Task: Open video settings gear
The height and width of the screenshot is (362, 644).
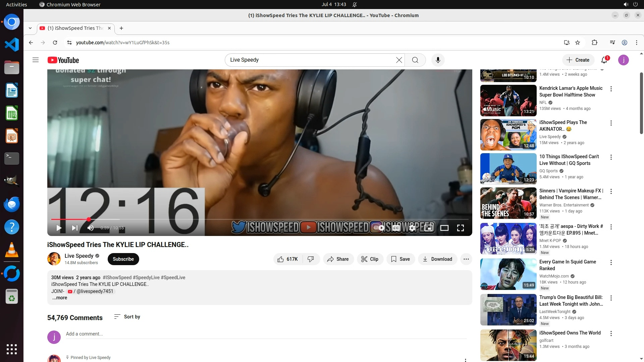Action: pyautogui.click(x=412, y=228)
